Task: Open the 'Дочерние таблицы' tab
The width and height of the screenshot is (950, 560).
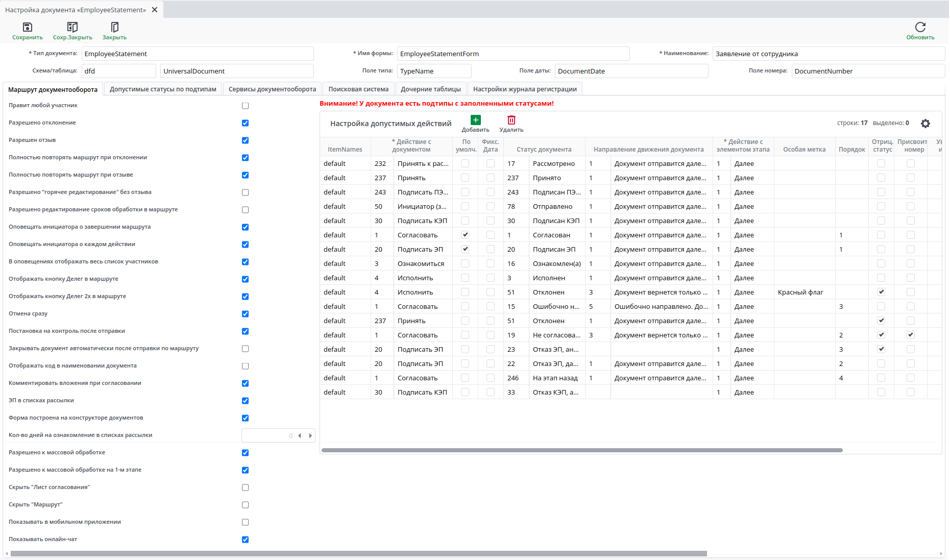Action: [x=431, y=89]
